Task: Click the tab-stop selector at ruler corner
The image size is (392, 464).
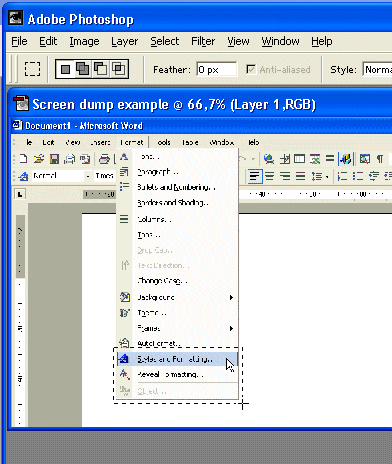Action: pyautogui.click(x=20, y=194)
